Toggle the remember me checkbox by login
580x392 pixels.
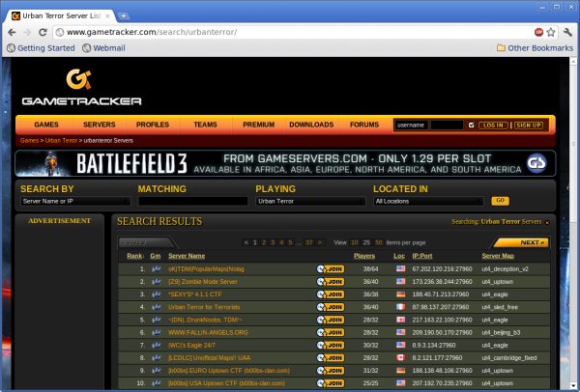pos(471,126)
